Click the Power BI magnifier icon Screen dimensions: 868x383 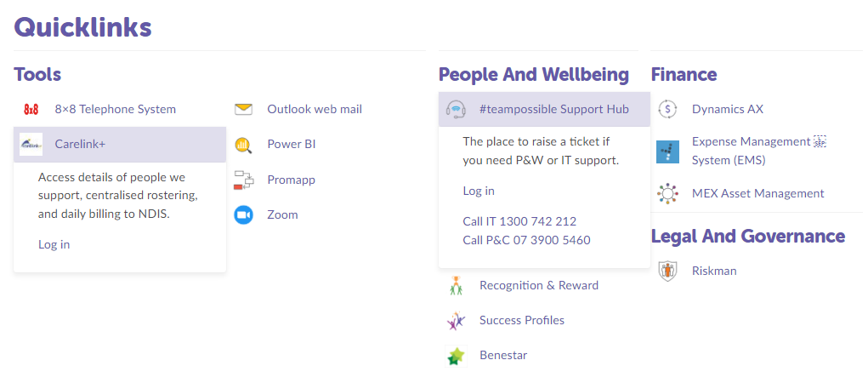coord(244,145)
